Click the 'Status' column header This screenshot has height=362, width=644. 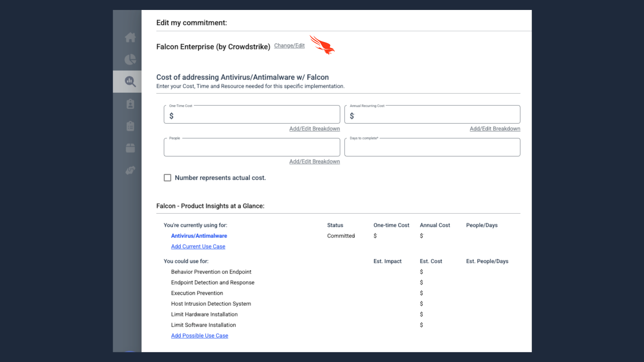335,225
